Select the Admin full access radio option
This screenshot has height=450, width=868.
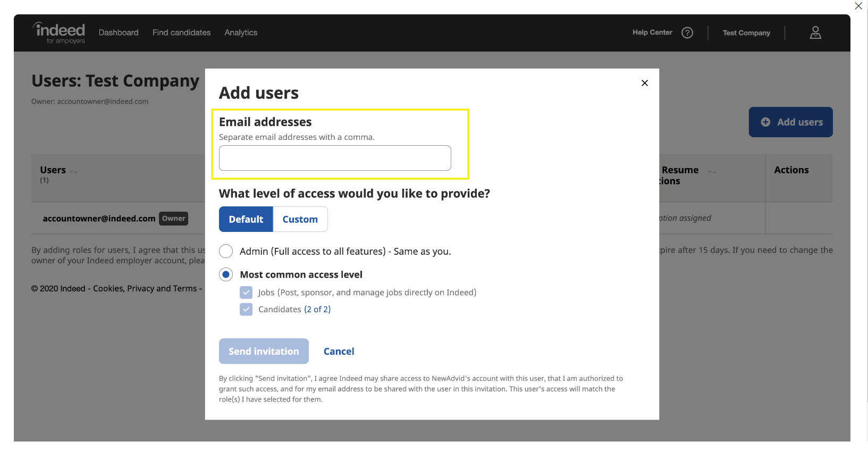pyautogui.click(x=226, y=251)
